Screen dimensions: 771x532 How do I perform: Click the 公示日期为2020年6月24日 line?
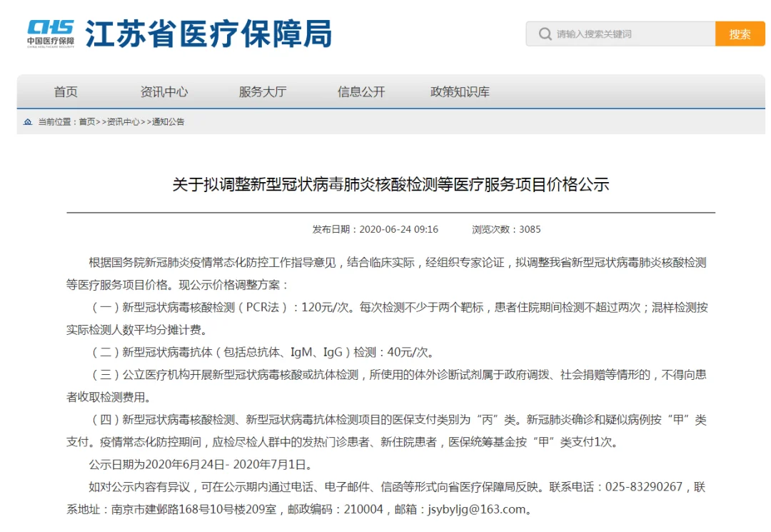pos(200,465)
